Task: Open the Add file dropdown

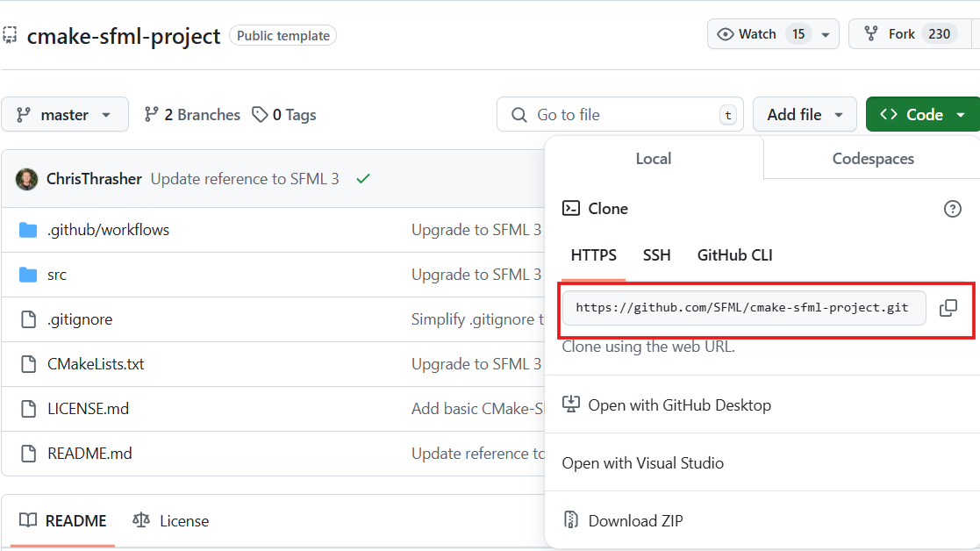Action: click(805, 114)
